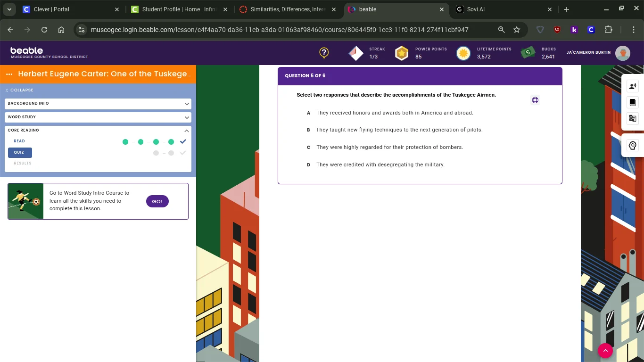
Task: Open the extensions puzzle icon
Action: click(x=609, y=30)
